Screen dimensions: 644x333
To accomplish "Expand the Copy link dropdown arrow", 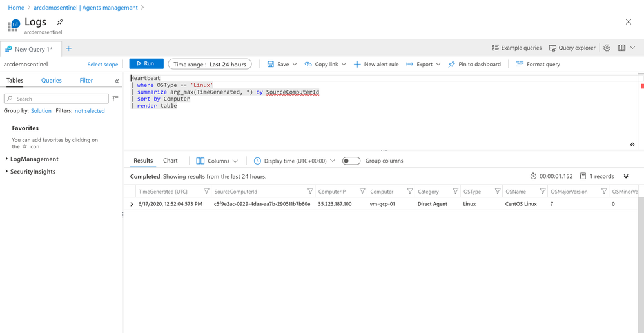I will (x=344, y=64).
